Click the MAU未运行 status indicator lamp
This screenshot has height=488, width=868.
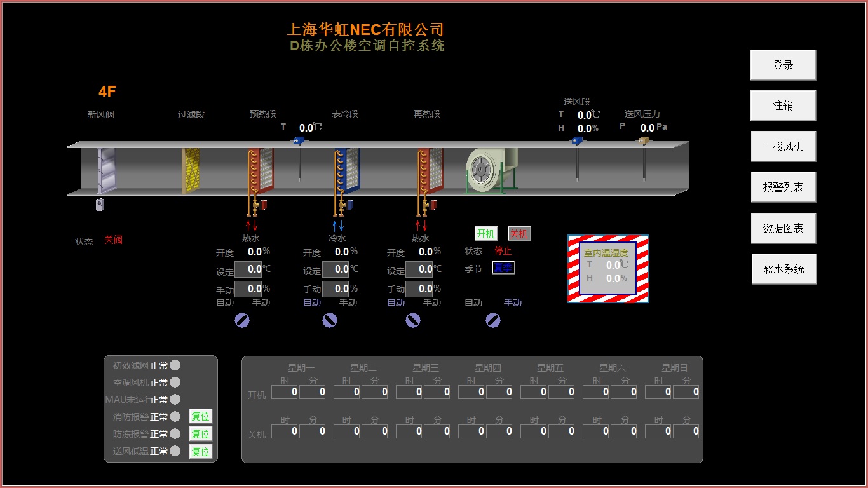(x=175, y=400)
